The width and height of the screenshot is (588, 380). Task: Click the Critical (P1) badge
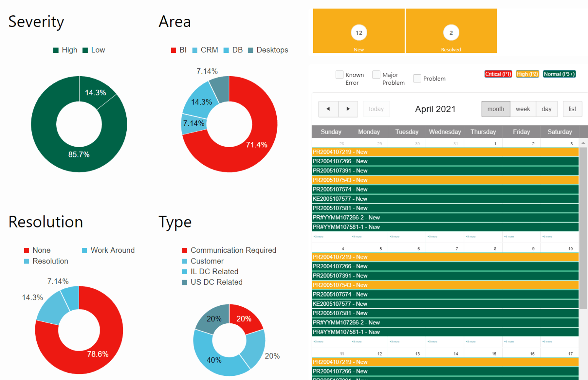click(498, 74)
